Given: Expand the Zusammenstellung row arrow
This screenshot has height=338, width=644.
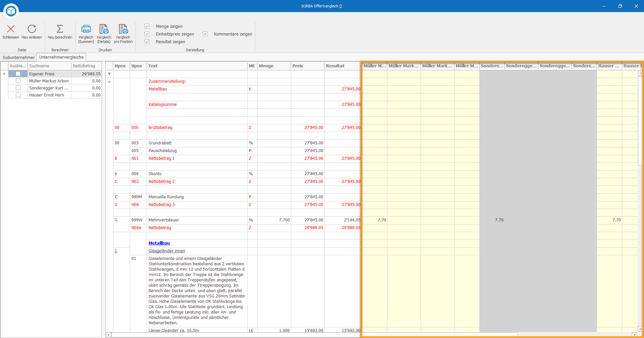Looking at the screenshot, I should click(x=109, y=82).
